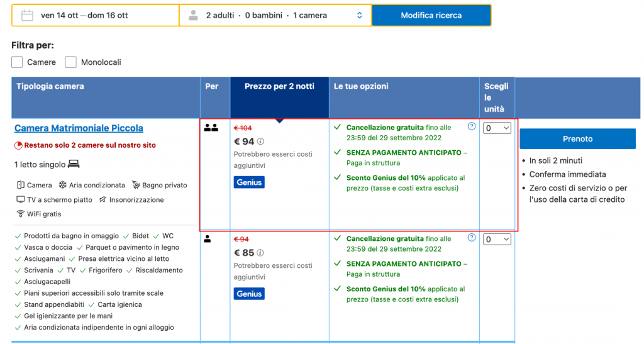This screenshot has height=344, width=644.
Task: Open unit quantity dropdown for two-person rate
Action: pyautogui.click(x=497, y=128)
